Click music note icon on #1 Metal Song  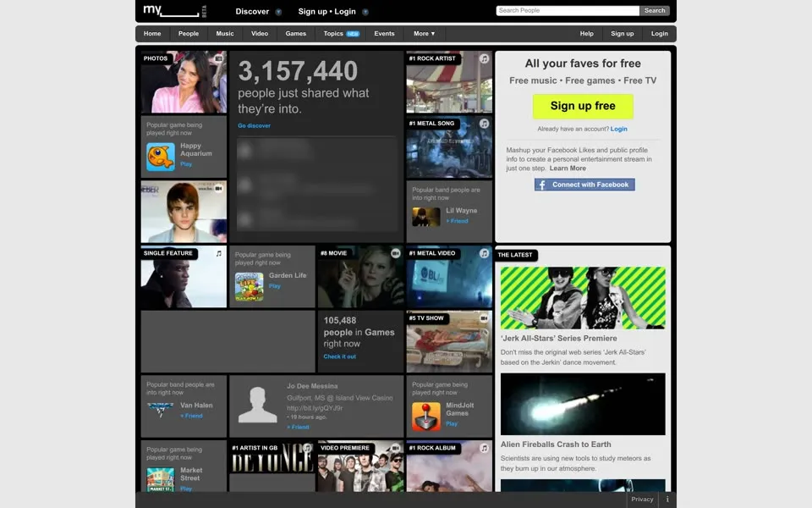pyautogui.click(x=484, y=124)
